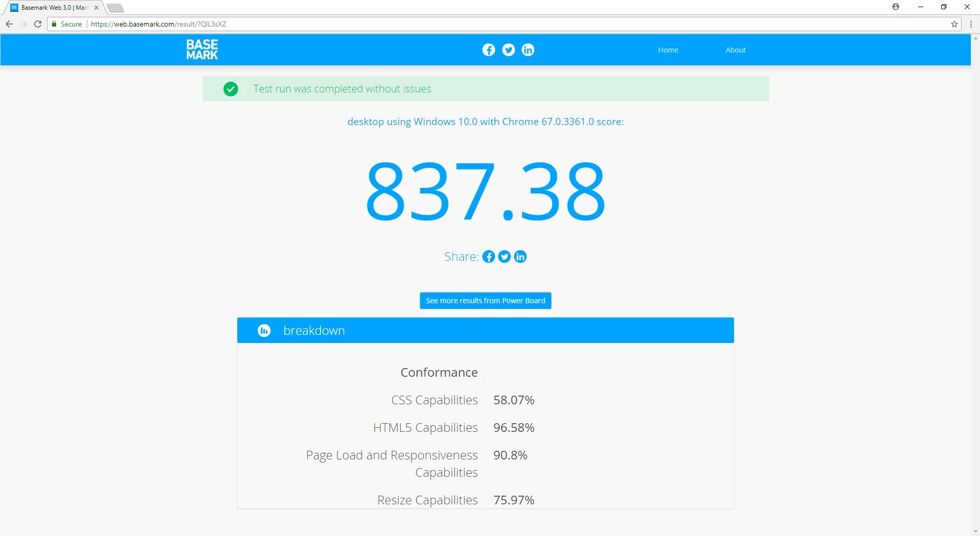Click the HTML5 Capabilities label
Screen dimensions: 980x536
(425, 428)
